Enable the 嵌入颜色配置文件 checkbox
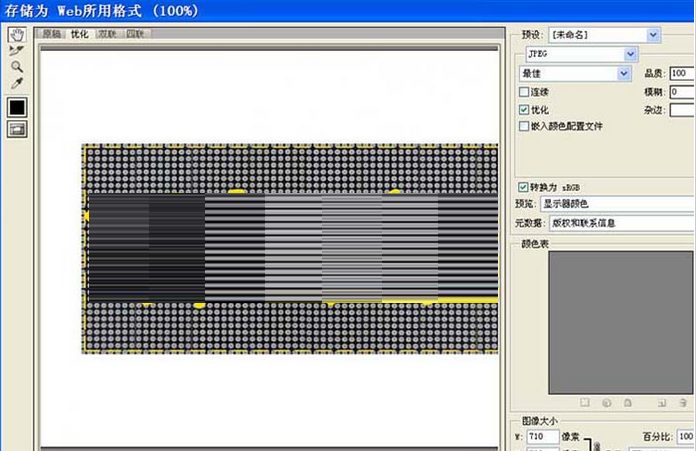This screenshot has width=696, height=451. [x=524, y=126]
